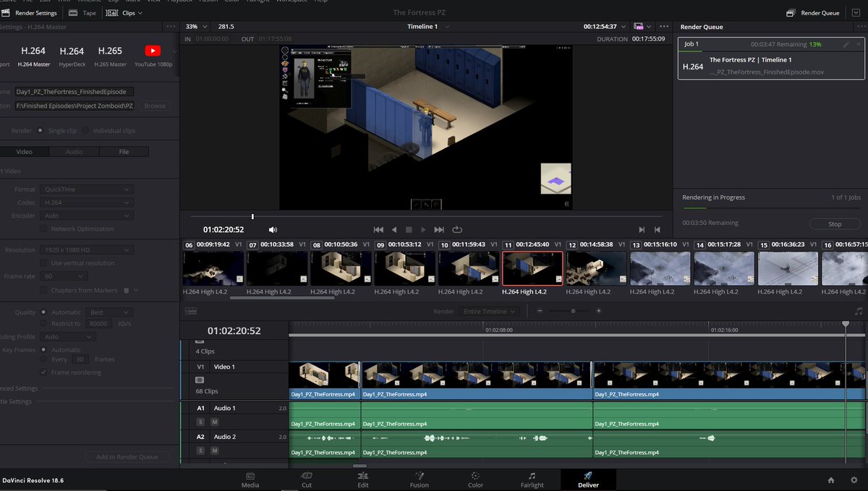The image size is (868, 491).
Task: Select Single clip render option
Action: coord(42,131)
